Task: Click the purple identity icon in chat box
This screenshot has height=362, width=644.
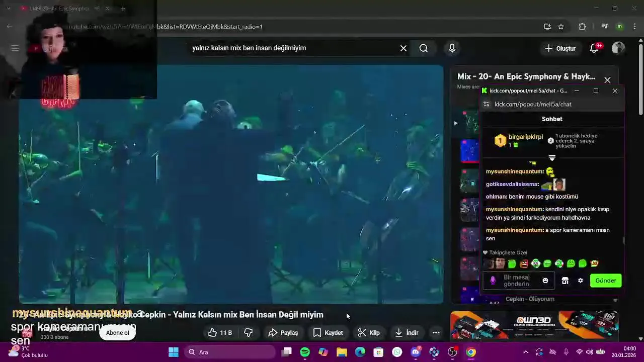Action: [493, 281]
